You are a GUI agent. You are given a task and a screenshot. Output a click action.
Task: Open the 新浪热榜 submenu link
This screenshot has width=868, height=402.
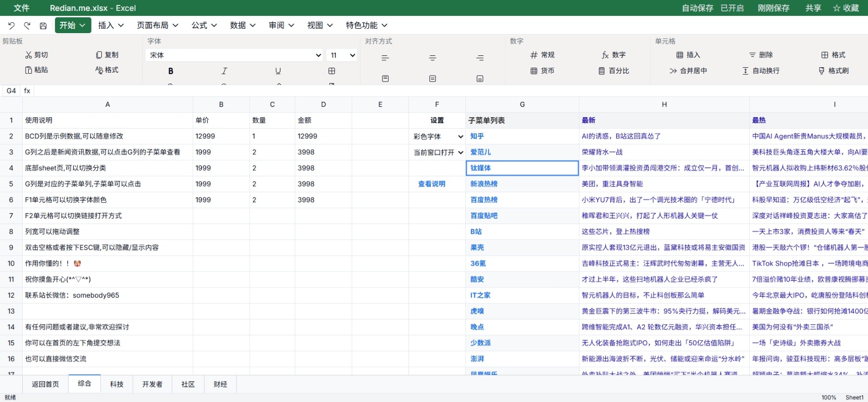point(484,184)
